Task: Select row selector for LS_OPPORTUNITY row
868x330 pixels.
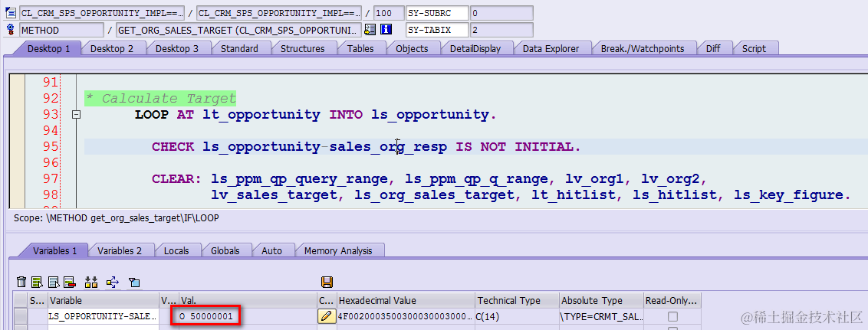Action: click(21, 317)
